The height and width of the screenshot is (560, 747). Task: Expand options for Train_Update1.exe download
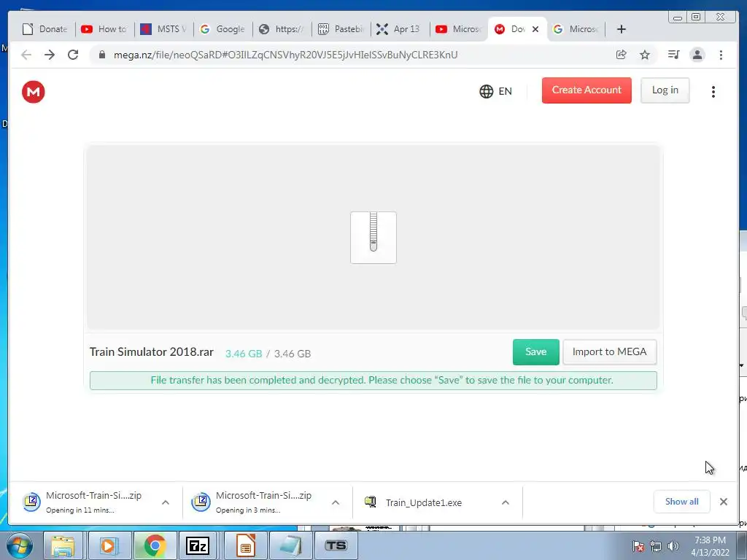pyautogui.click(x=506, y=502)
